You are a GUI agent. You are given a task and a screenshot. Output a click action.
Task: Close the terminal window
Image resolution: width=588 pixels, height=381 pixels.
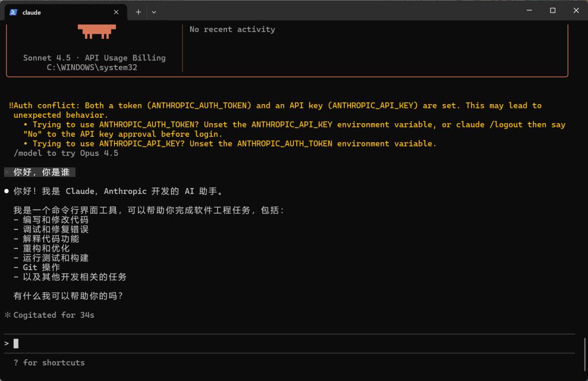pos(576,10)
